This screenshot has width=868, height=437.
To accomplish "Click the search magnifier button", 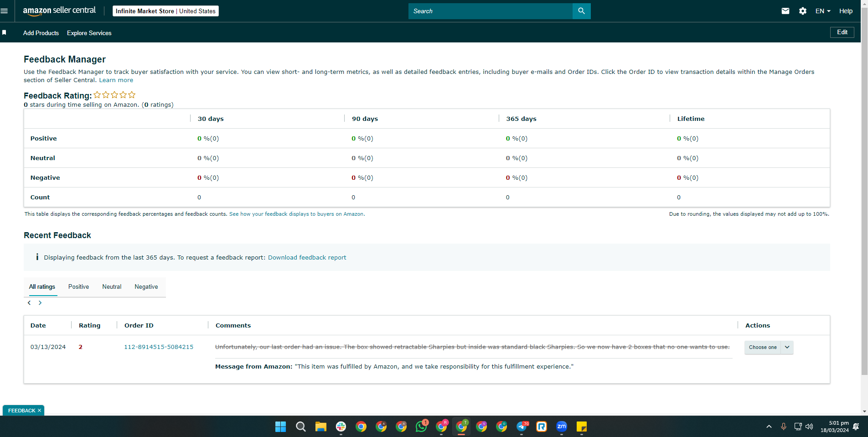I will click(581, 11).
